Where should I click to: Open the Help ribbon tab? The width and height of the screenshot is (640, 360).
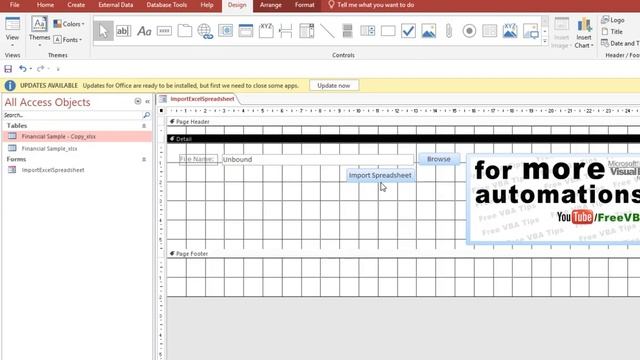click(207, 5)
